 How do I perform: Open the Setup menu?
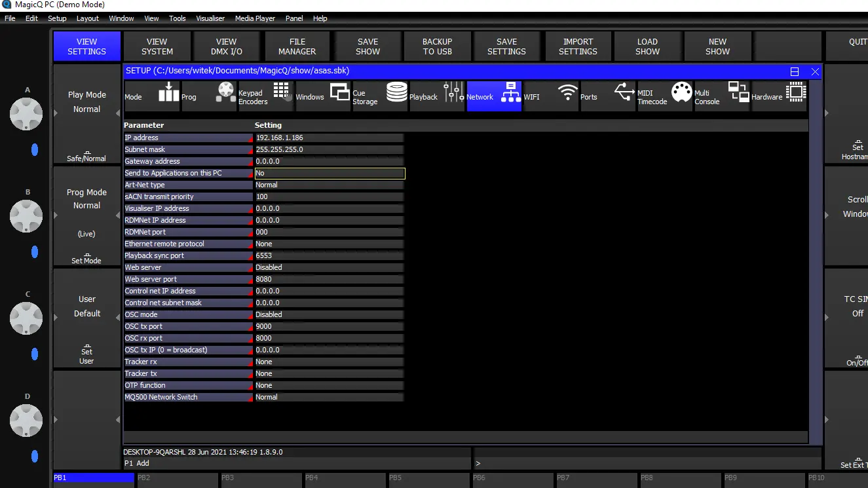(57, 18)
